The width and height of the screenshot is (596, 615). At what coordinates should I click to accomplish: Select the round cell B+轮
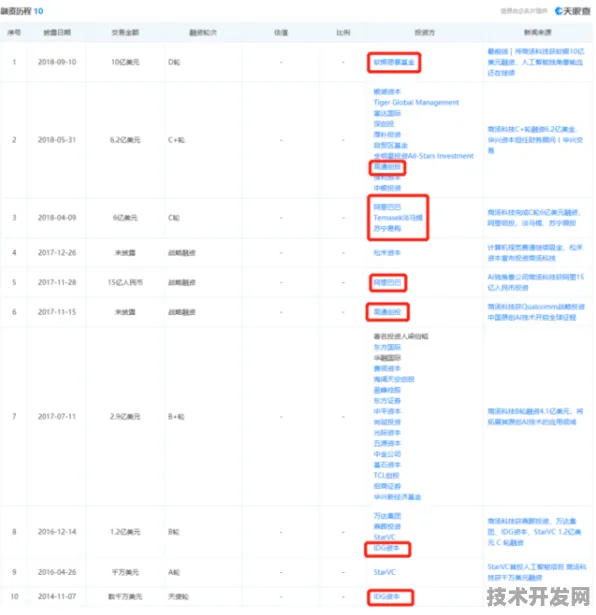pos(176,416)
